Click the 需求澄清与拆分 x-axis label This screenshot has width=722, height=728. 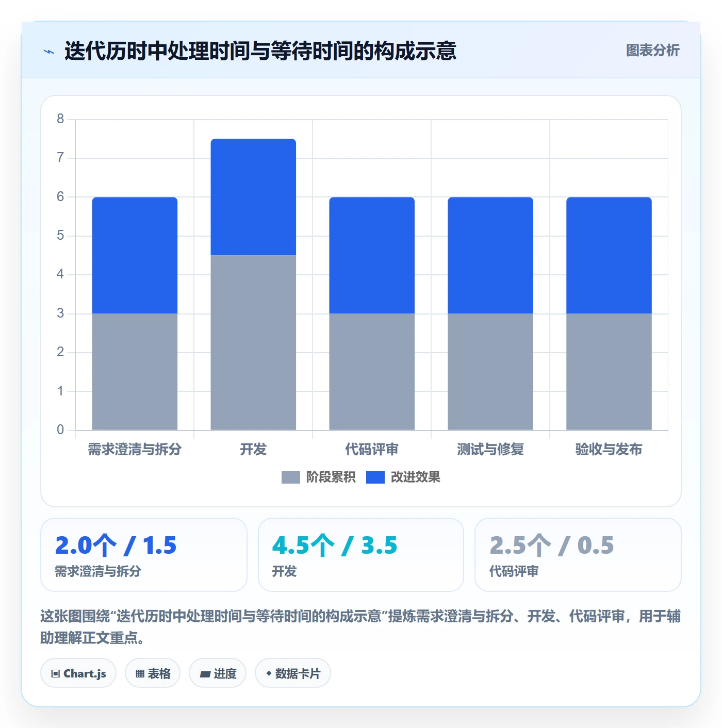pyautogui.click(x=135, y=450)
